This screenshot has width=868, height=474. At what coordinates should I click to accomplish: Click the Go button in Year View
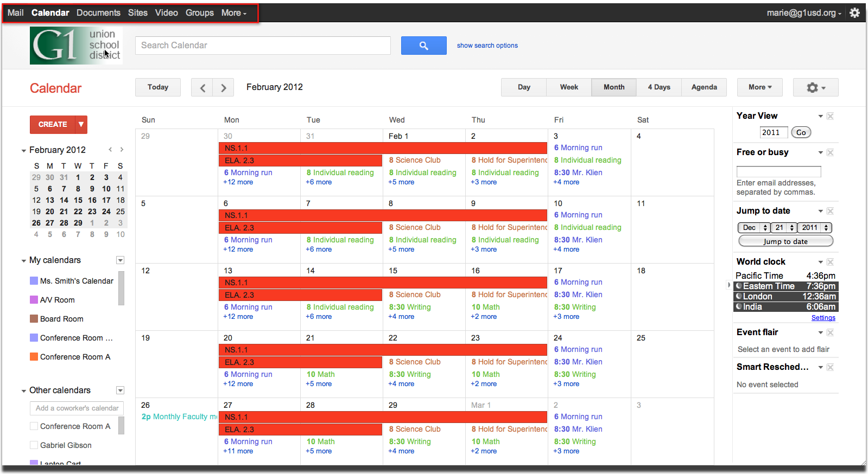tap(801, 132)
